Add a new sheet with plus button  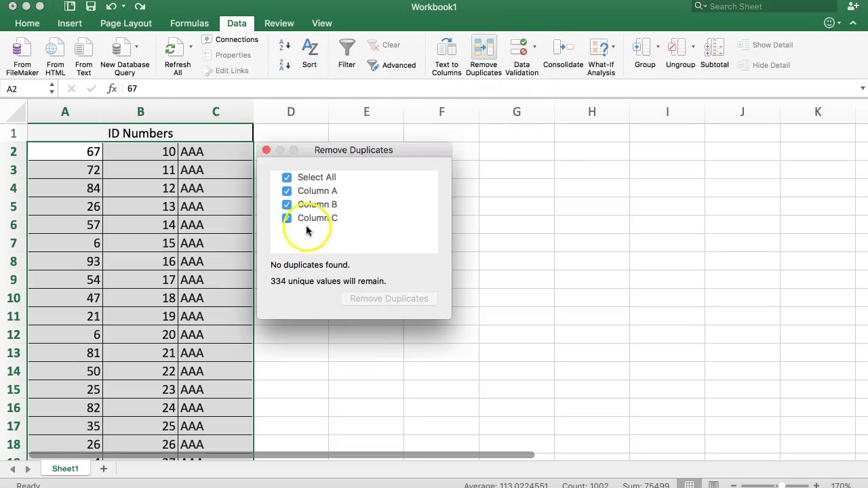click(104, 468)
